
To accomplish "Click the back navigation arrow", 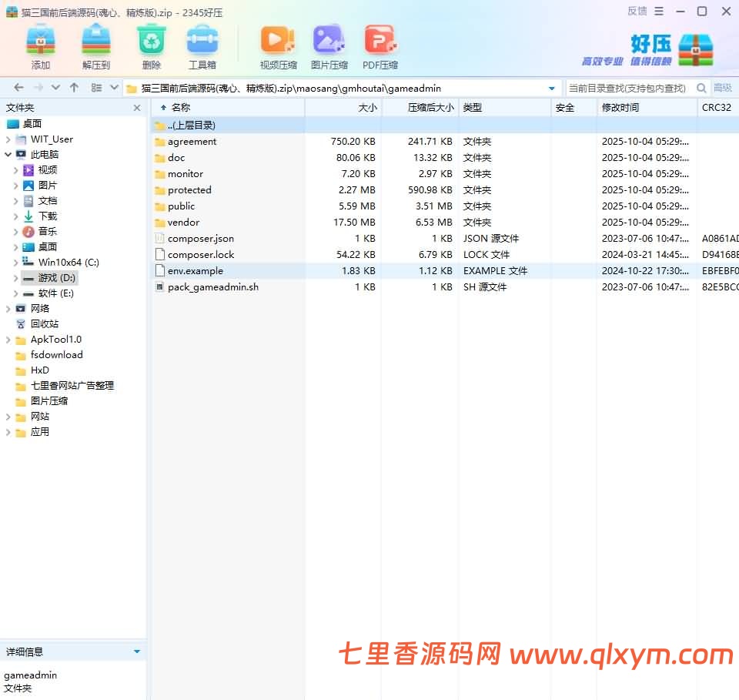I will 18,88.
